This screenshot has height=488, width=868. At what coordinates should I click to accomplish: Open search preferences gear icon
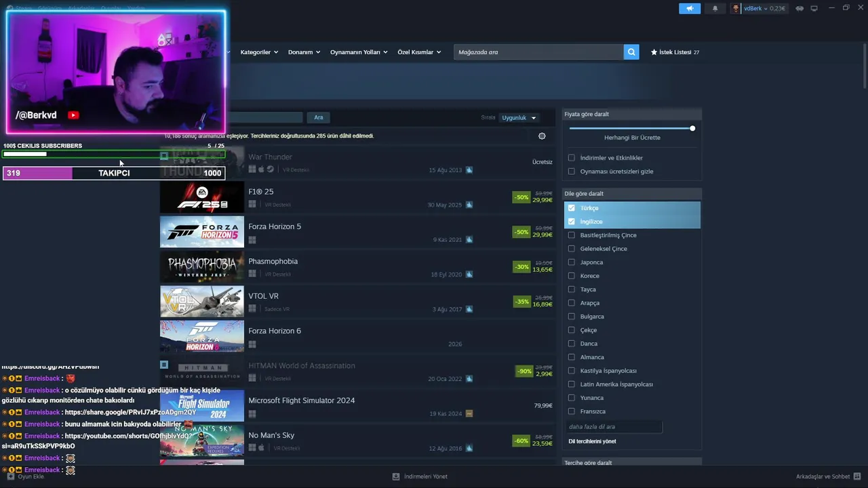(x=542, y=136)
